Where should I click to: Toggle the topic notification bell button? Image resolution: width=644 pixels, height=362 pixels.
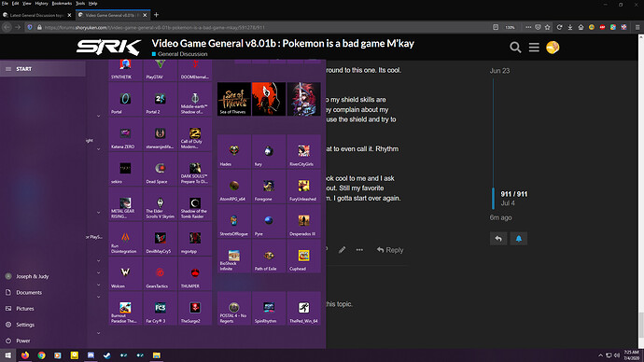pos(518,239)
